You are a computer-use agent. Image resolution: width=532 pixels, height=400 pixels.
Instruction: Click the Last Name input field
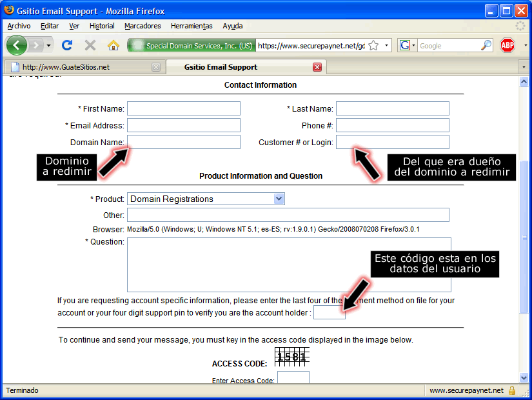[393, 108]
